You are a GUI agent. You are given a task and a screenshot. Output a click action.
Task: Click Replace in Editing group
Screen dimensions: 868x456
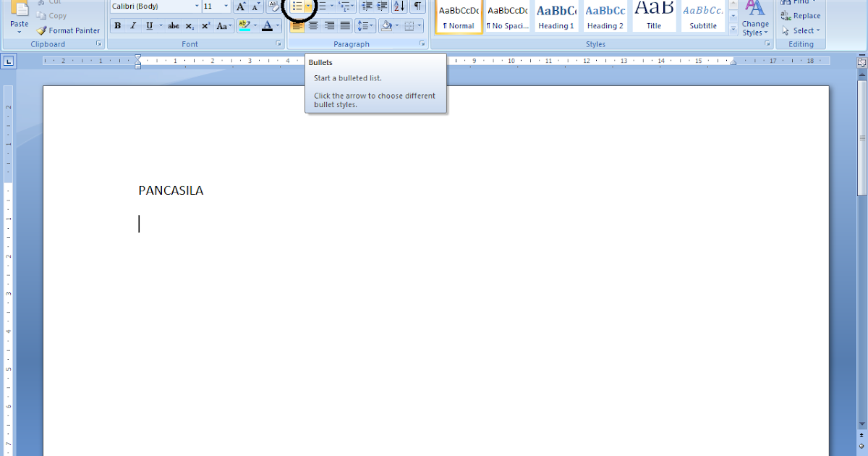[801, 16]
